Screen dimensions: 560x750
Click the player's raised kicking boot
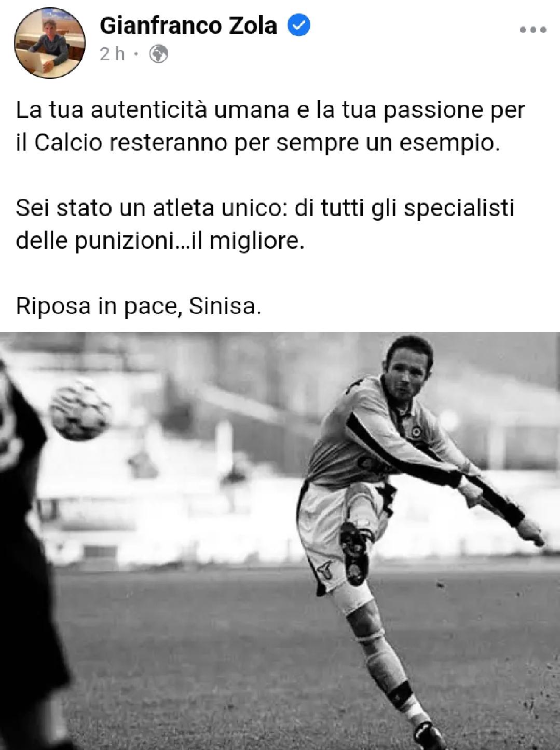point(354,552)
